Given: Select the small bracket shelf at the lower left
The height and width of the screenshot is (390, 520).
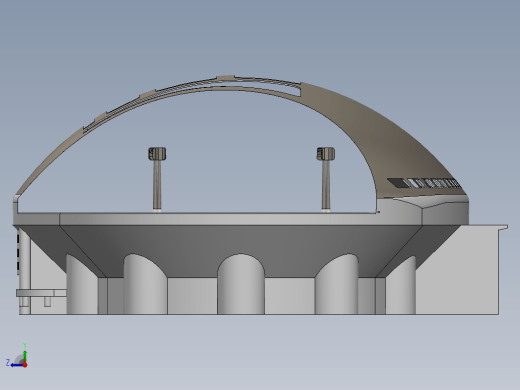Looking at the screenshot, I should (x=41, y=293).
